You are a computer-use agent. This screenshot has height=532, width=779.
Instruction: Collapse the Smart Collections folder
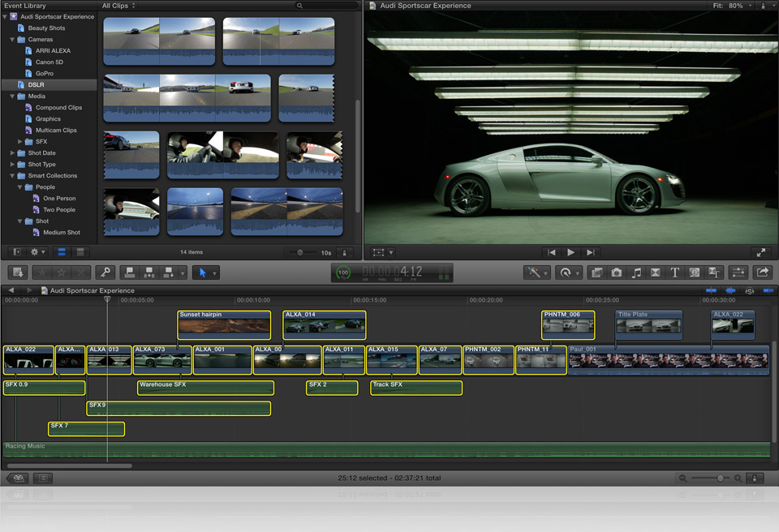(12, 176)
